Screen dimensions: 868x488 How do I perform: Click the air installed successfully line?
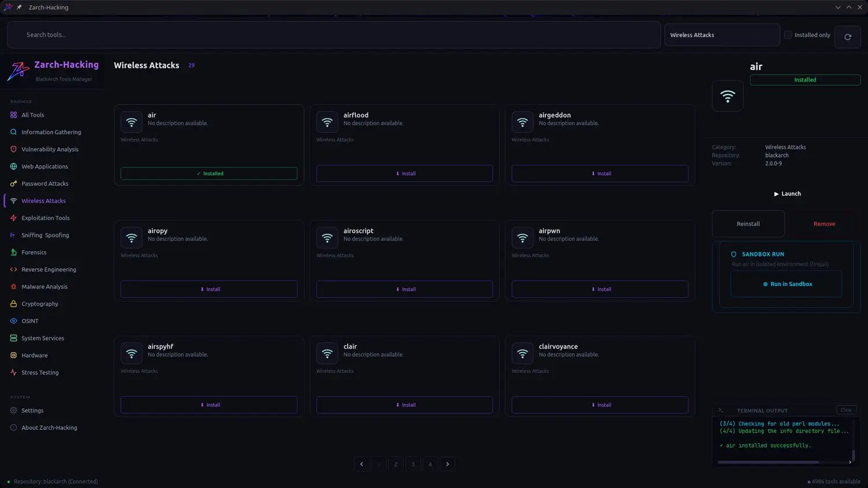click(x=765, y=446)
